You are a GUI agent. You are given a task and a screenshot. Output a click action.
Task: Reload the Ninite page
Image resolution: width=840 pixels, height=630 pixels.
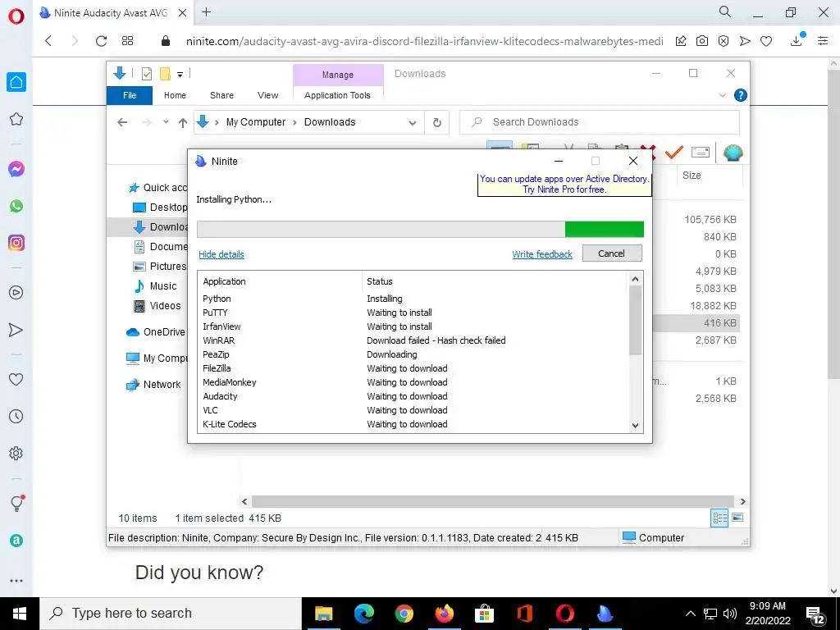(x=101, y=41)
